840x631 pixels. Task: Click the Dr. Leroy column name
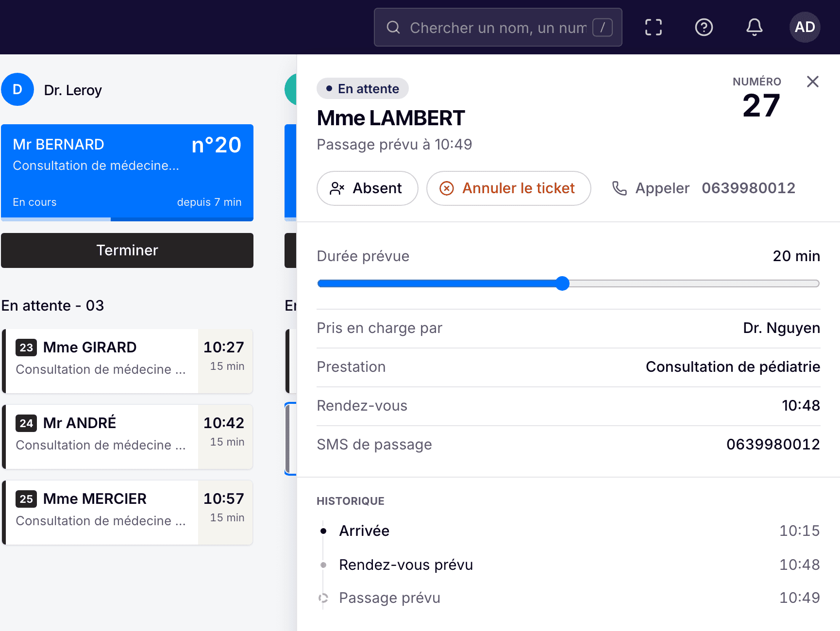[x=73, y=90]
